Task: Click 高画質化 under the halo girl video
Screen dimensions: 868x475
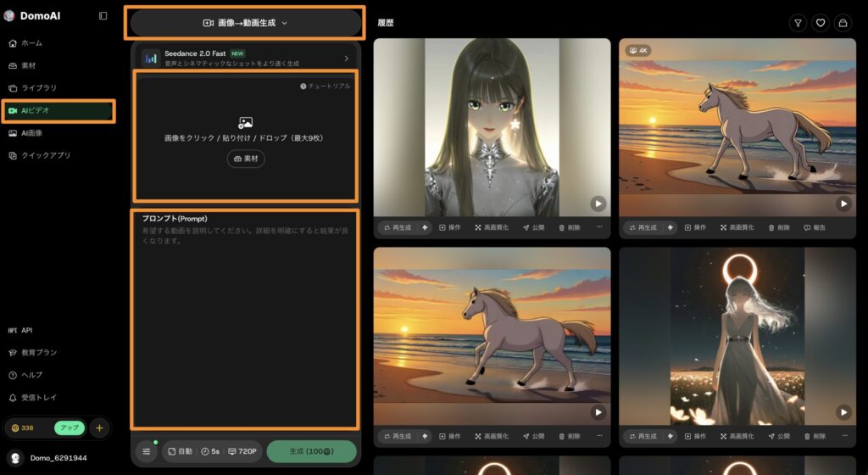Action: point(737,436)
